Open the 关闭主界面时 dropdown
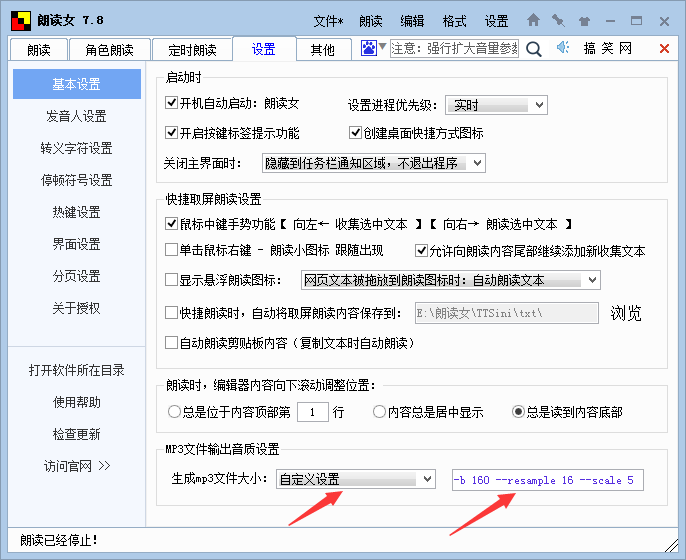The image size is (686, 560). coord(374,163)
